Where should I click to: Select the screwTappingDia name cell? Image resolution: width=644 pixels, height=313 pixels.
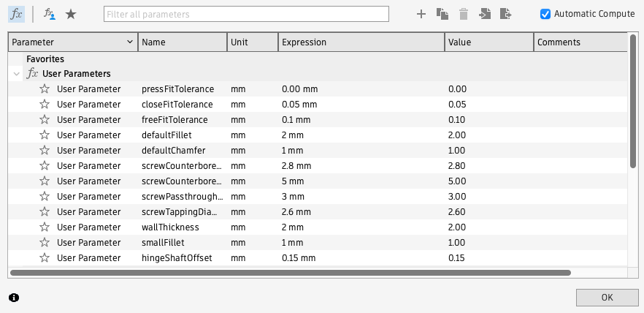click(x=183, y=212)
